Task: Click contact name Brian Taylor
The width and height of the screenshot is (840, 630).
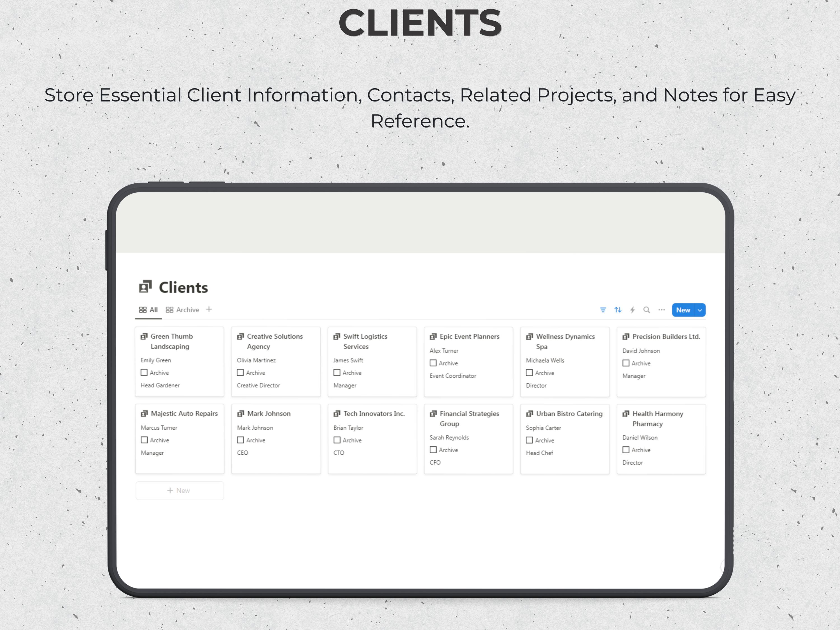Action: 348,428
